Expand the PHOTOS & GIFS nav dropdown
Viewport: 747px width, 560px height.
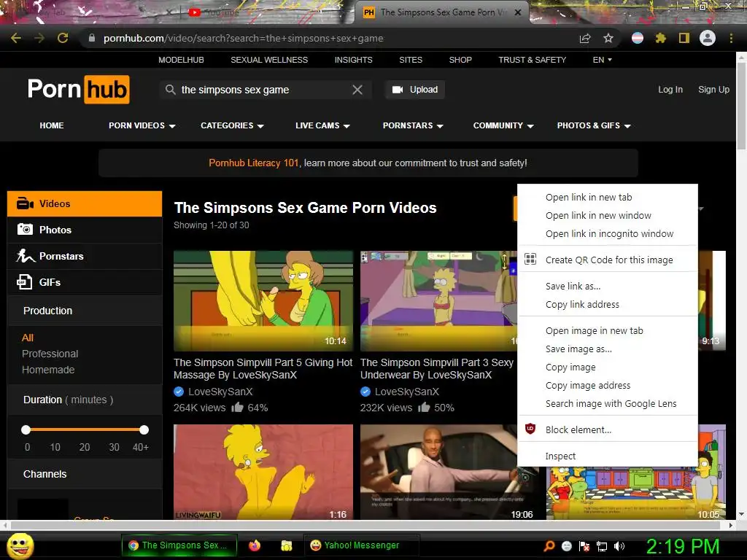coord(594,125)
